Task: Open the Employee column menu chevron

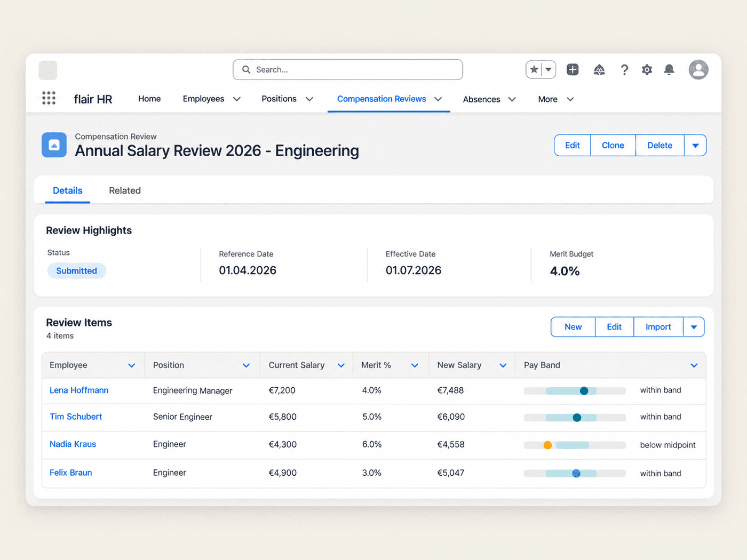Action: coord(132,365)
